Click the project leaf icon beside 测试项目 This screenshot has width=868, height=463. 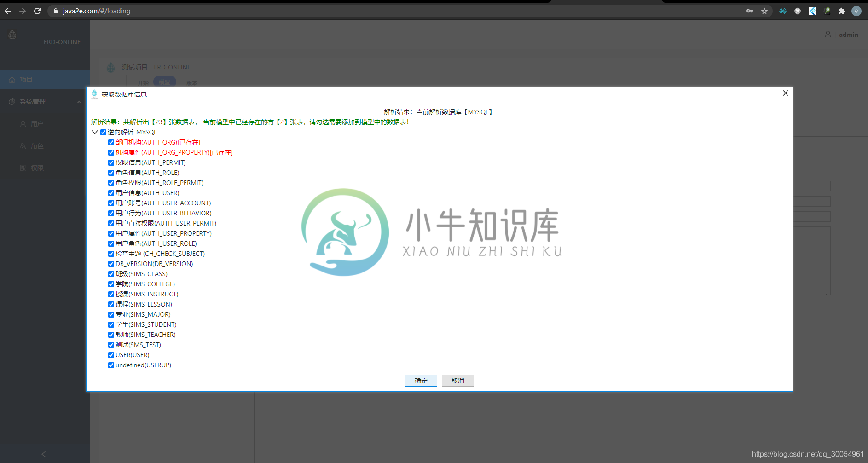110,68
